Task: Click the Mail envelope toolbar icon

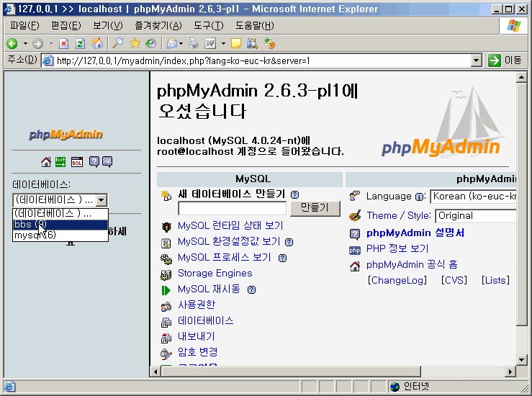Action: pyautogui.click(x=172, y=43)
